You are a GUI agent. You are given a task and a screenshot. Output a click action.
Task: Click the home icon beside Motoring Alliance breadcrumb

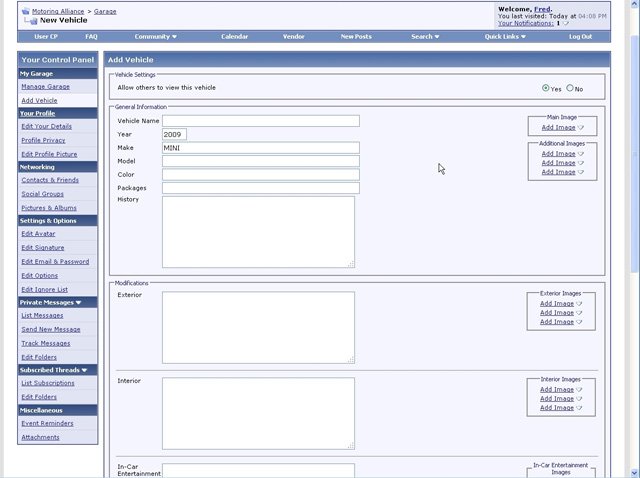tap(25, 11)
